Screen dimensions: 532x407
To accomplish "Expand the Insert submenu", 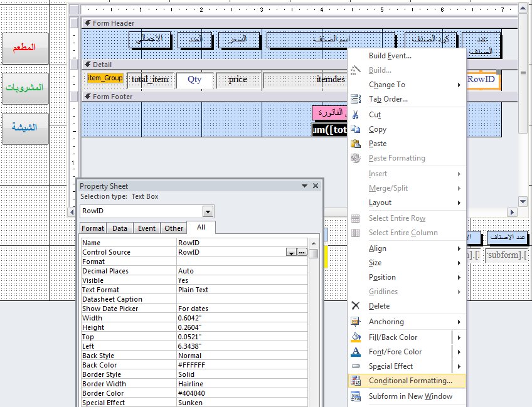I will point(407,174).
